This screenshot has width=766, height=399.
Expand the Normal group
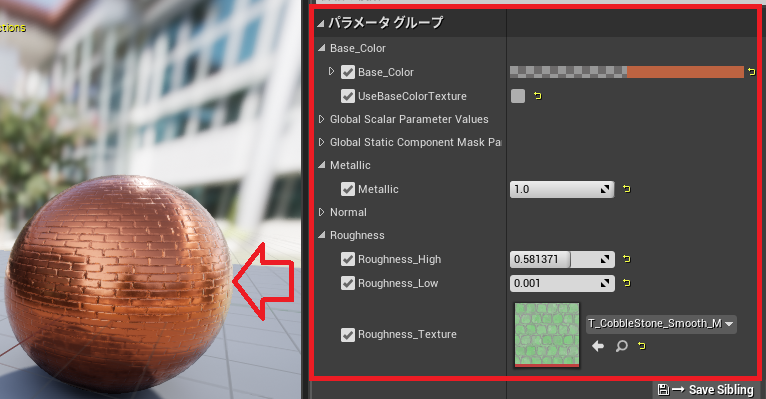[321, 212]
